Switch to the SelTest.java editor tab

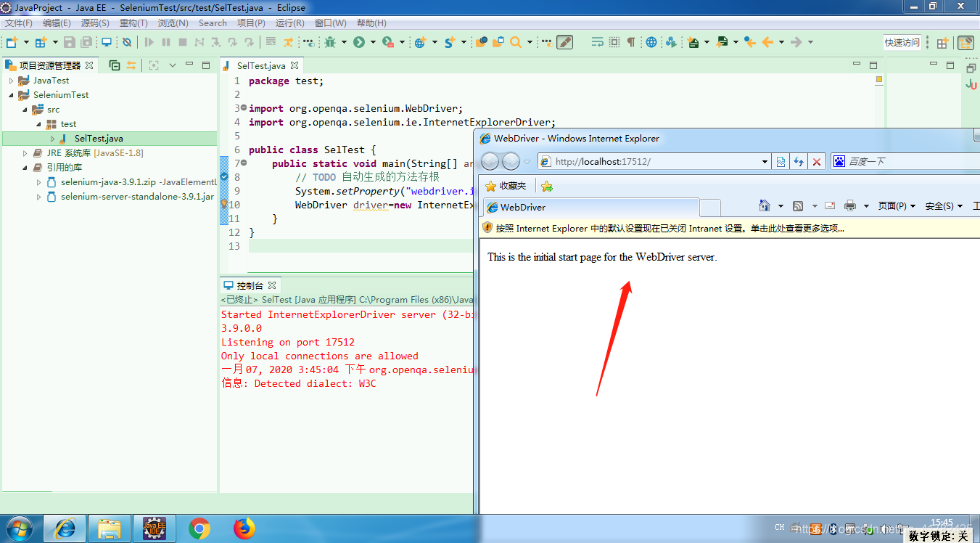pyautogui.click(x=260, y=65)
